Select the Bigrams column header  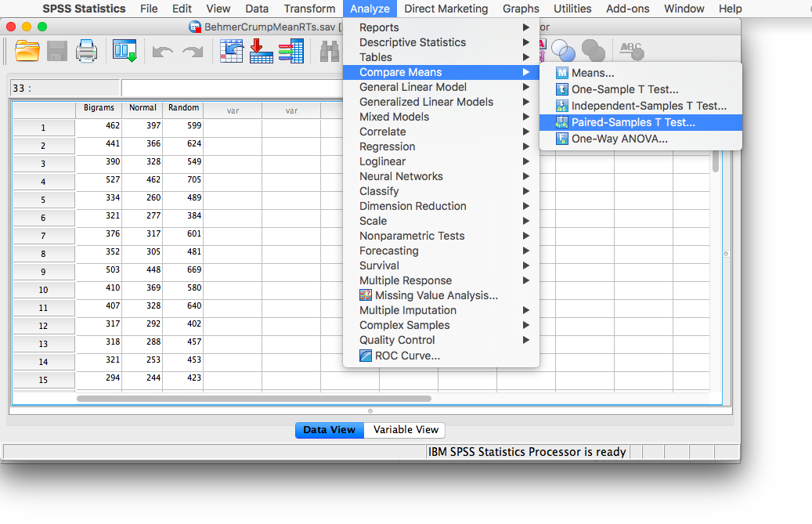(x=99, y=108)
